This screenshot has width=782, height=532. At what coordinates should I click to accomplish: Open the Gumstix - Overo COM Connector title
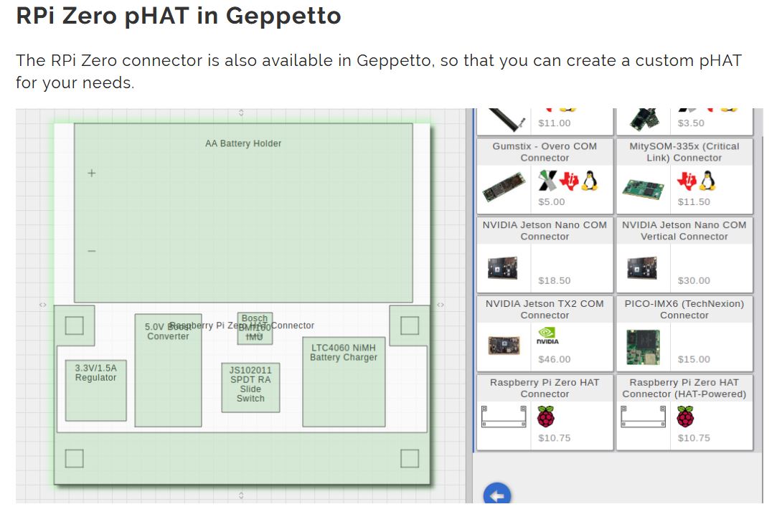(545, 152)
